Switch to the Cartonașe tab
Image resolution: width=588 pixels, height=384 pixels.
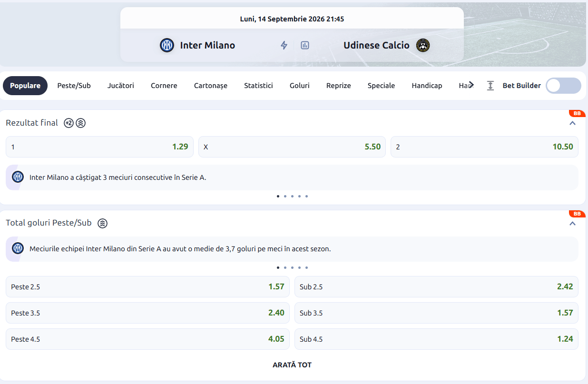[211, 86]
